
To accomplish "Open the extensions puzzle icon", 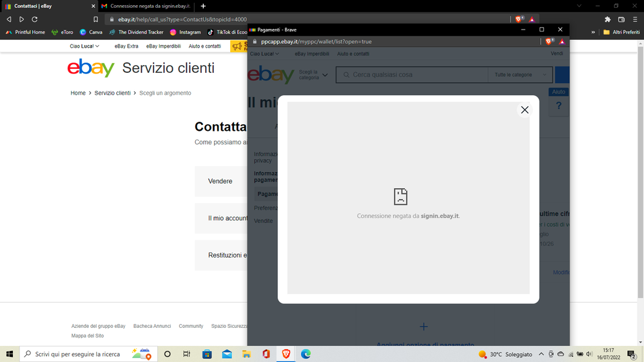I will (607, 19).
